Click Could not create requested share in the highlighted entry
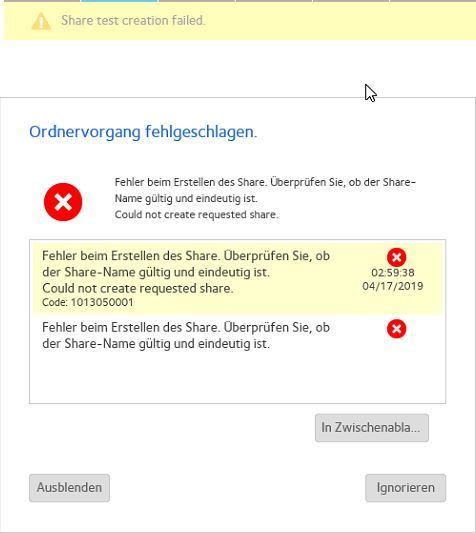The width and height of the screenshot is (476, 533). coord(138,288)
